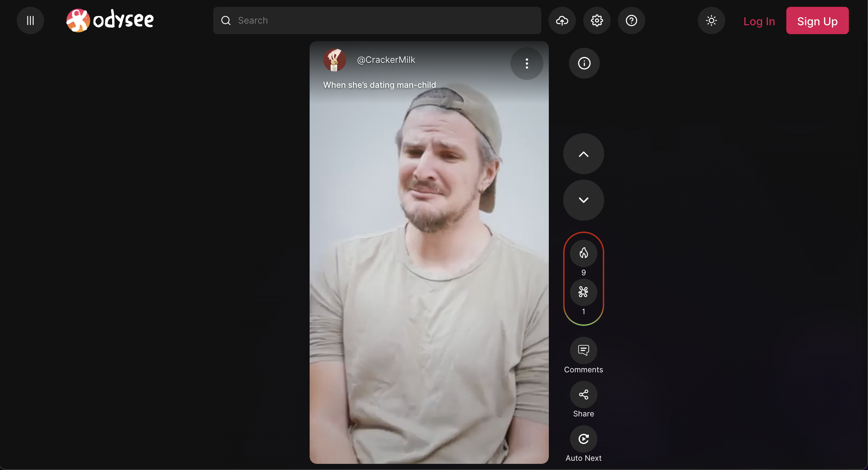Viewport: 868px width, 470px height.
Task: Go to the previous video with up chevron
Action: tap(583, 154)
